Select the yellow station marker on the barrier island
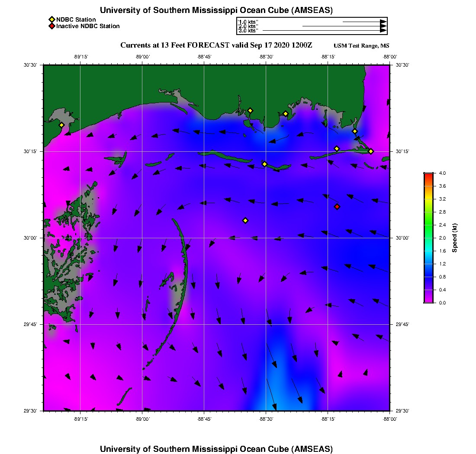 tap(265, 164)
